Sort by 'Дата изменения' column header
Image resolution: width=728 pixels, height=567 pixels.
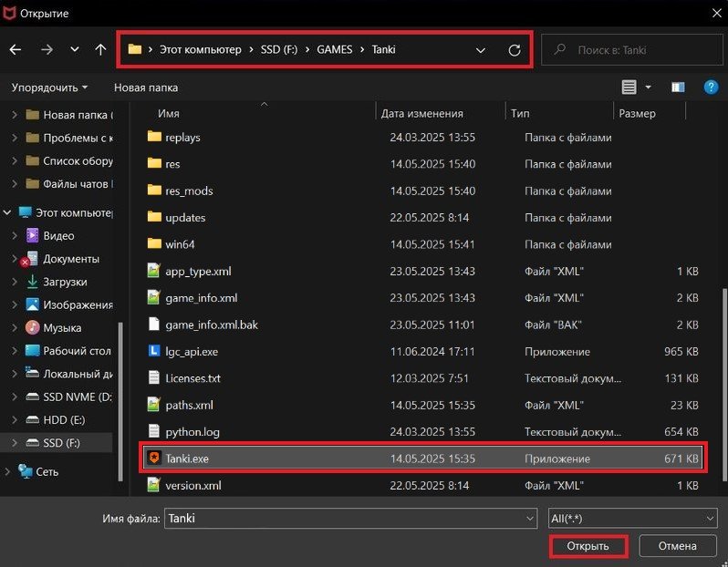[x=422, y=114]
